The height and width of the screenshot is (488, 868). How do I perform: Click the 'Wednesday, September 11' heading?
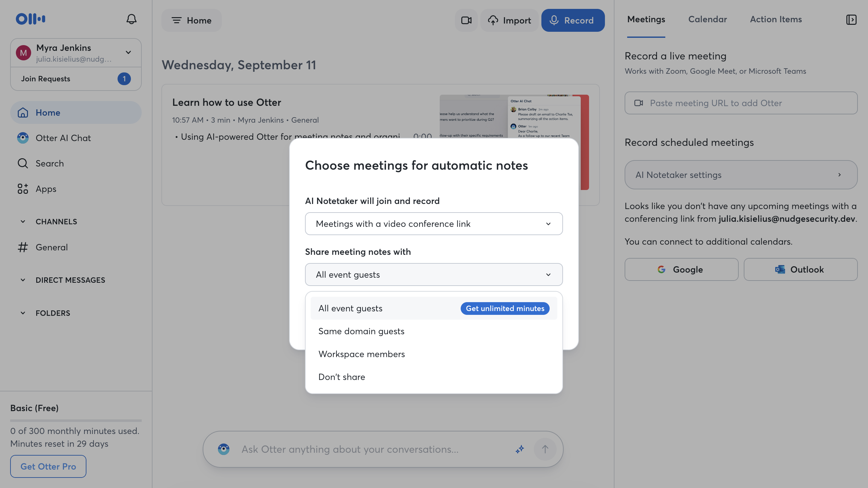pyautogui.click(x=239, y=65)
